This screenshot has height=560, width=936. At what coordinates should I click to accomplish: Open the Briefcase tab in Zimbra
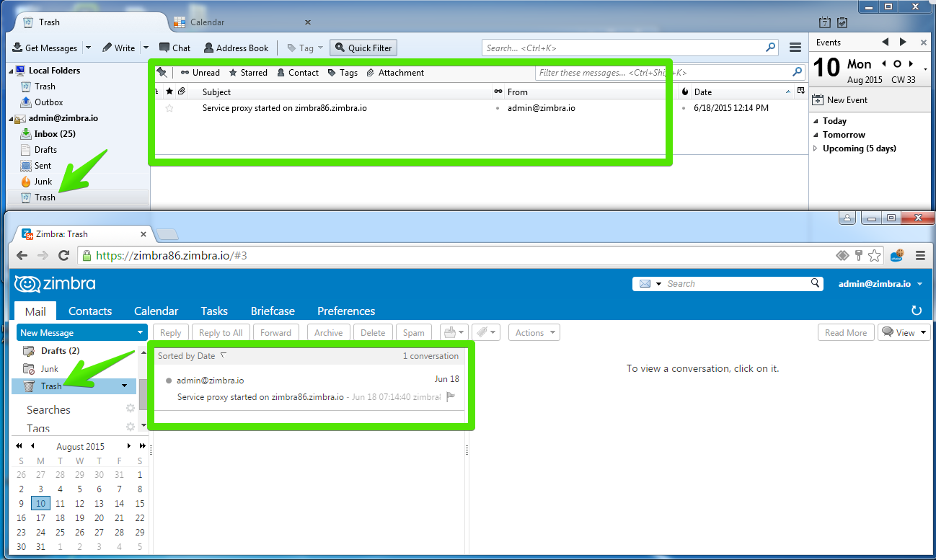point(273,311)
